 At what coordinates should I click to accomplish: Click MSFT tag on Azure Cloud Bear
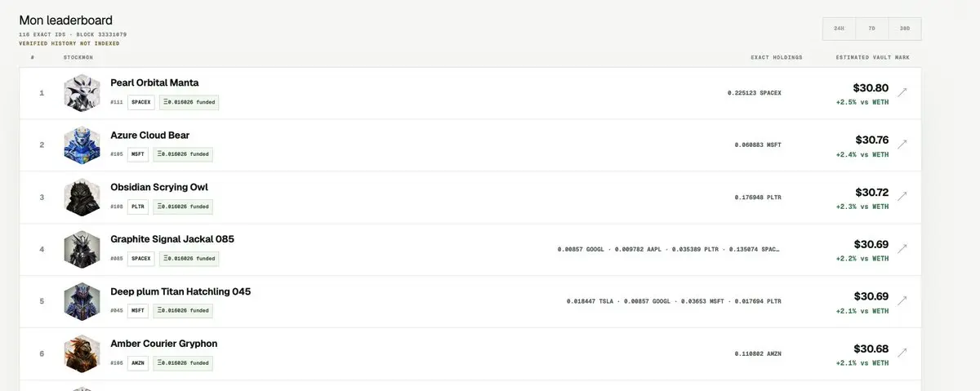coord(138,154)
